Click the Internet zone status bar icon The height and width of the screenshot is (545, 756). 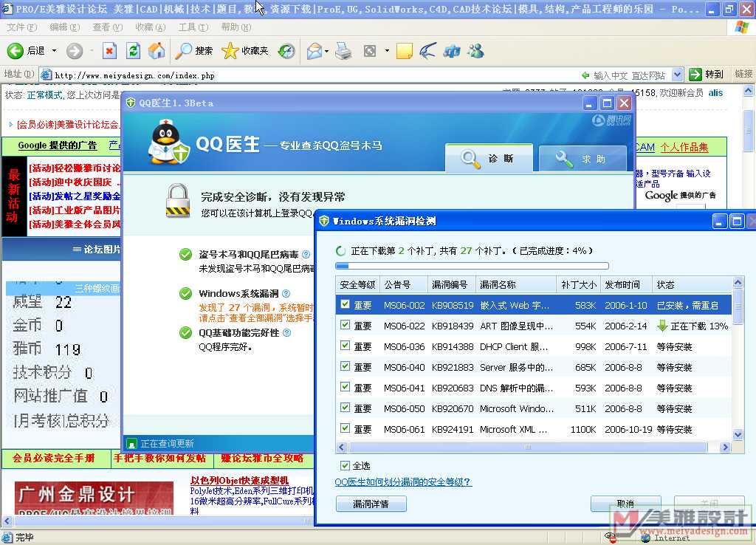point(646,538)
